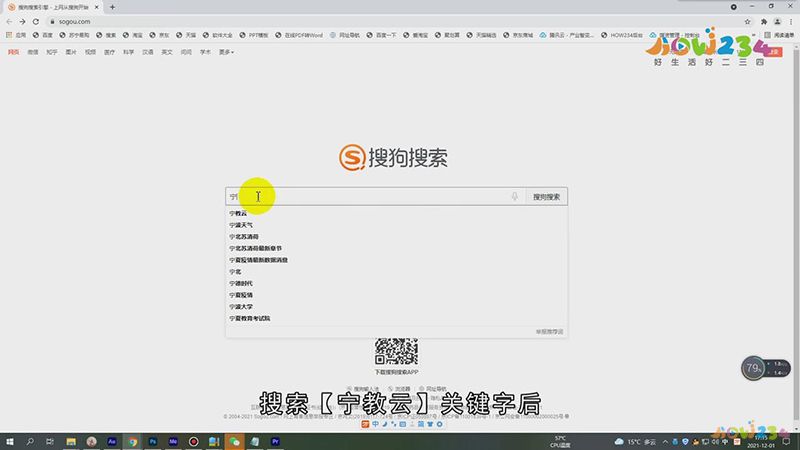The image size is (800, 450).
Task: Switch to the 微信 search tab
Action: coord(33,52)
